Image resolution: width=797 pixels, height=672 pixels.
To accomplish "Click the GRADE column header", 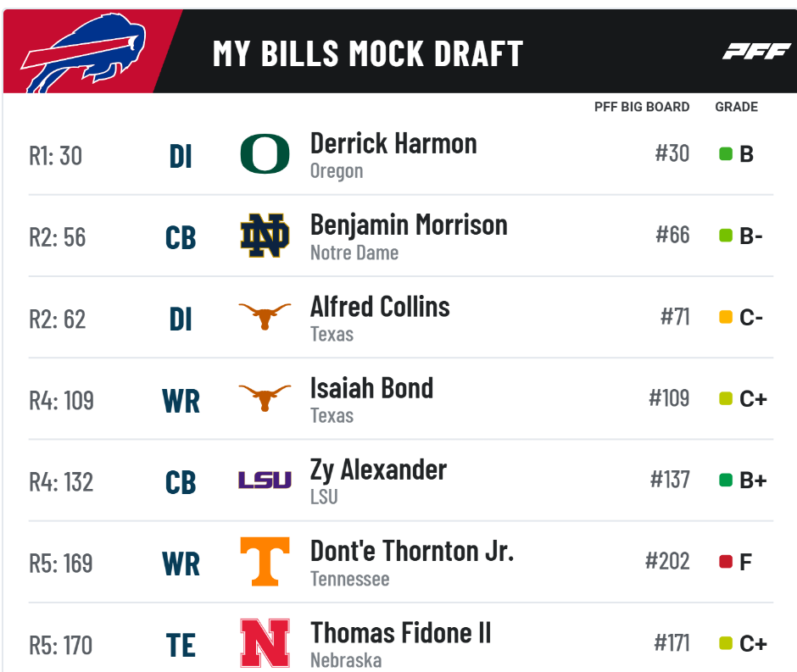I will [x=737, y=107].
